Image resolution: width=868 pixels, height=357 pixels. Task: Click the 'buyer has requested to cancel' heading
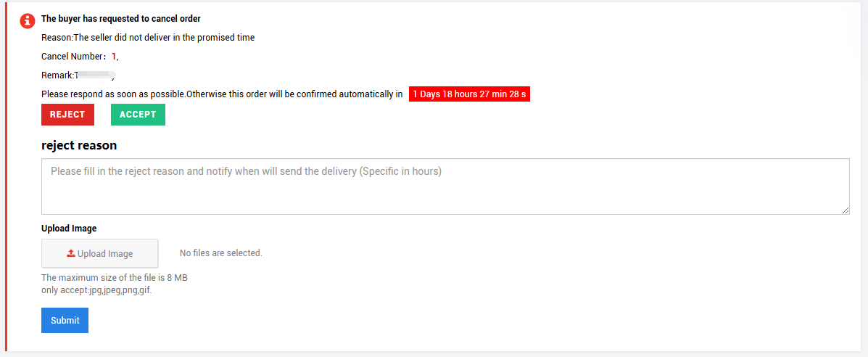(121, 19)
